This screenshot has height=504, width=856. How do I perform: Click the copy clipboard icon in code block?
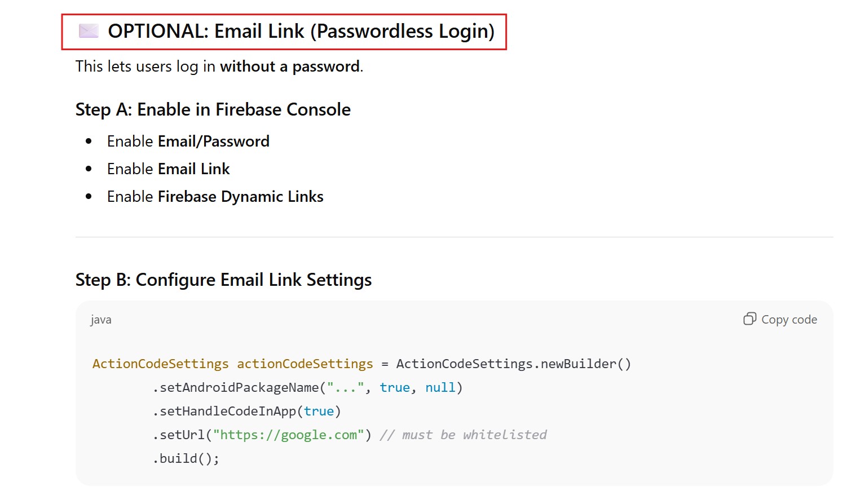[749, 319]
